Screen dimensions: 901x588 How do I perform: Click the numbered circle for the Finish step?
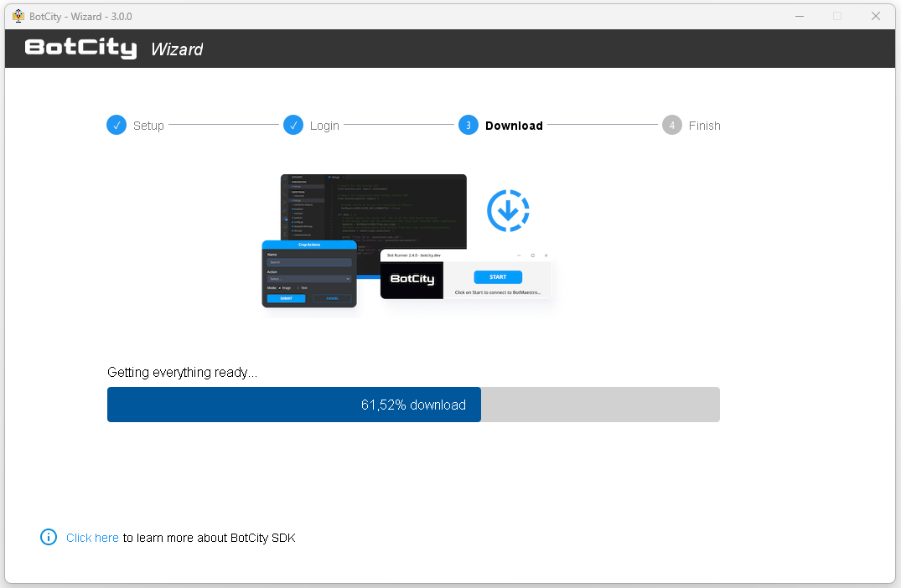point(671,125)
